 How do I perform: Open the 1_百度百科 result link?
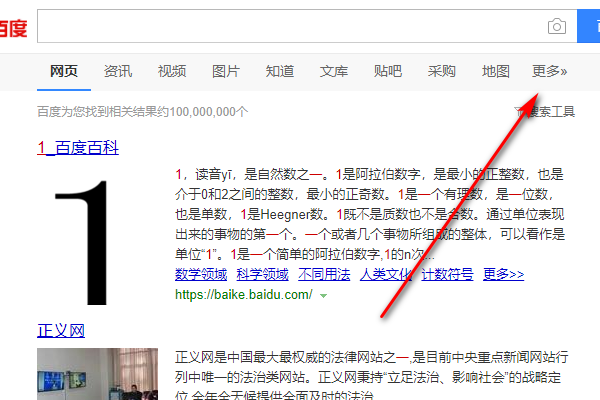(x=78, y=148)
